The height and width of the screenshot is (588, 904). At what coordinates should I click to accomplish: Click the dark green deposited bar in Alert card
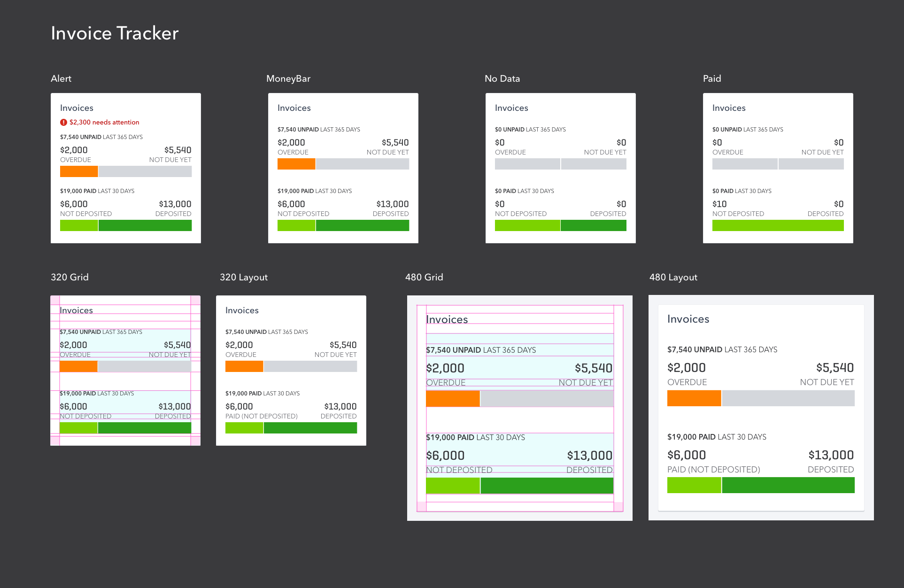point(145,225)
